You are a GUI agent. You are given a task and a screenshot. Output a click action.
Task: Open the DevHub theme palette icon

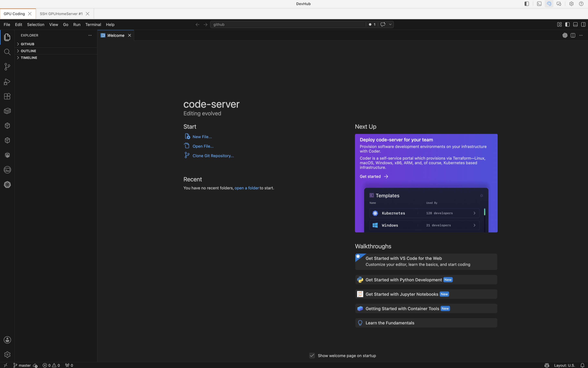[549, 4]
